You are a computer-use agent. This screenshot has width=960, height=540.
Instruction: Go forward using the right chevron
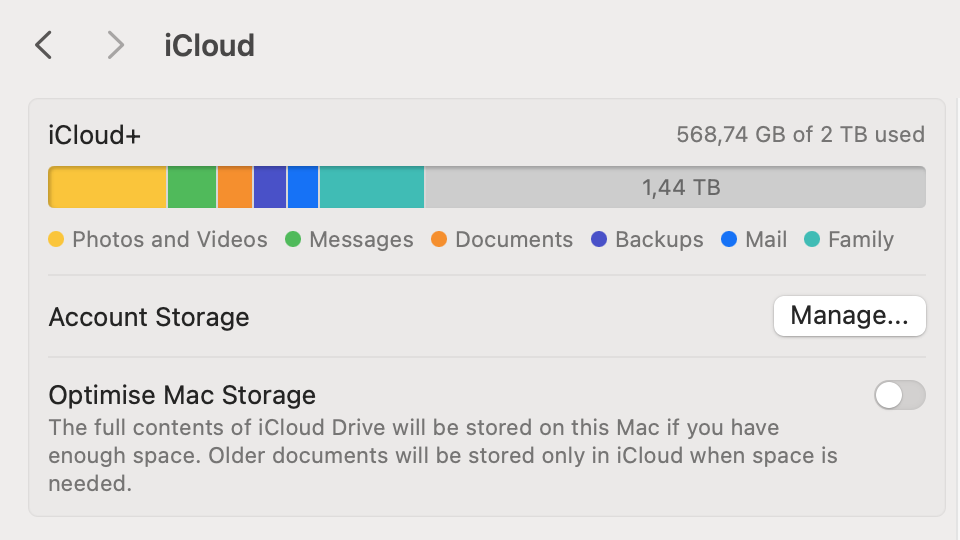coord(116,45)
